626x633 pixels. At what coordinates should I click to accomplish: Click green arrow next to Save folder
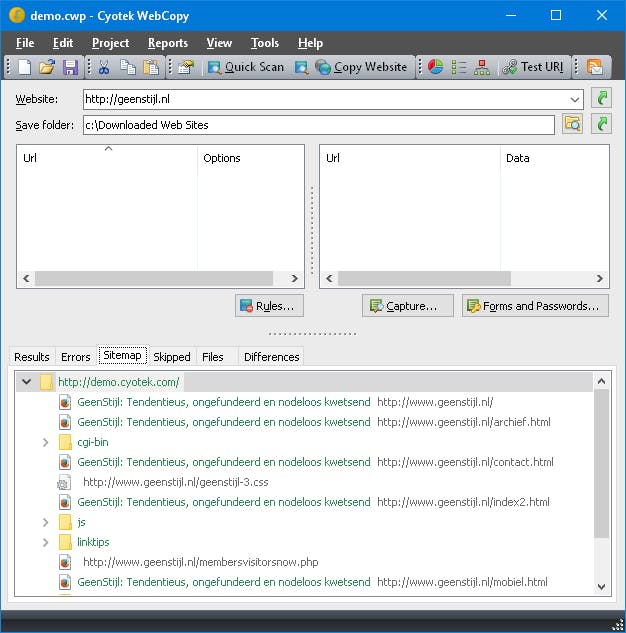[601, 124]
